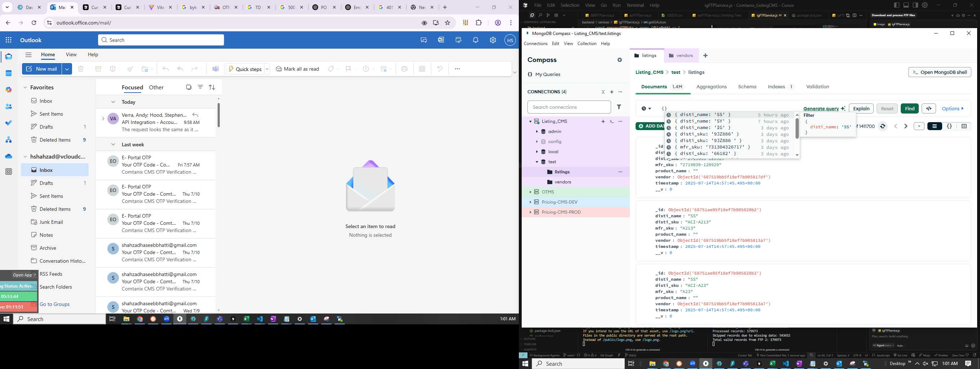Open the query history clock dropdown
This screenshot has height=369, width=980.
pos(646,109)
